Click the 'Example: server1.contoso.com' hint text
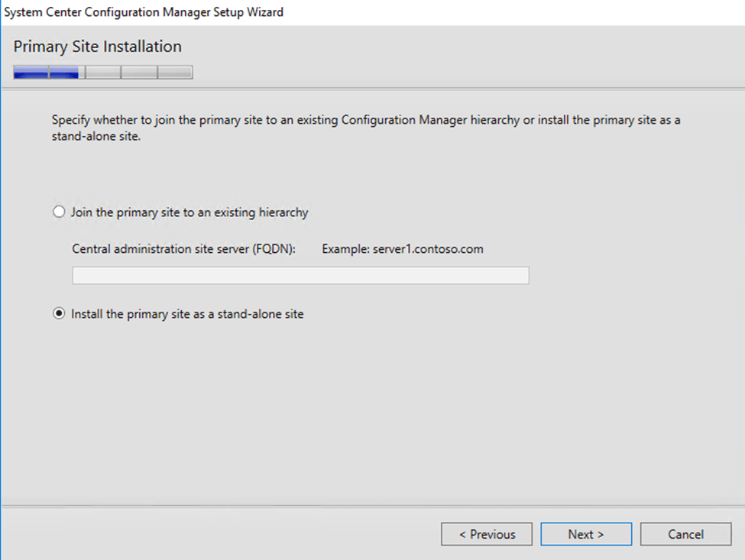745x560 pixels. point(403,249)
